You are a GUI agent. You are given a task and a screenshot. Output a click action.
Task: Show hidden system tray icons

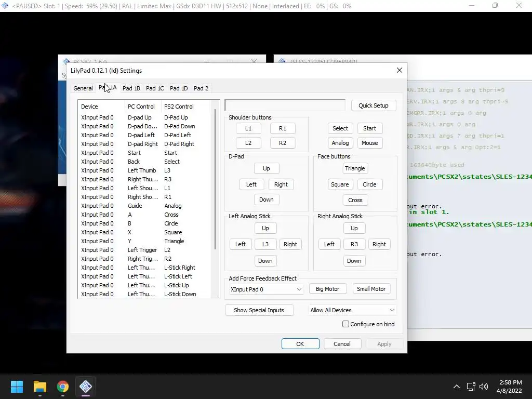pyautogui.click(x=457, y=387)
